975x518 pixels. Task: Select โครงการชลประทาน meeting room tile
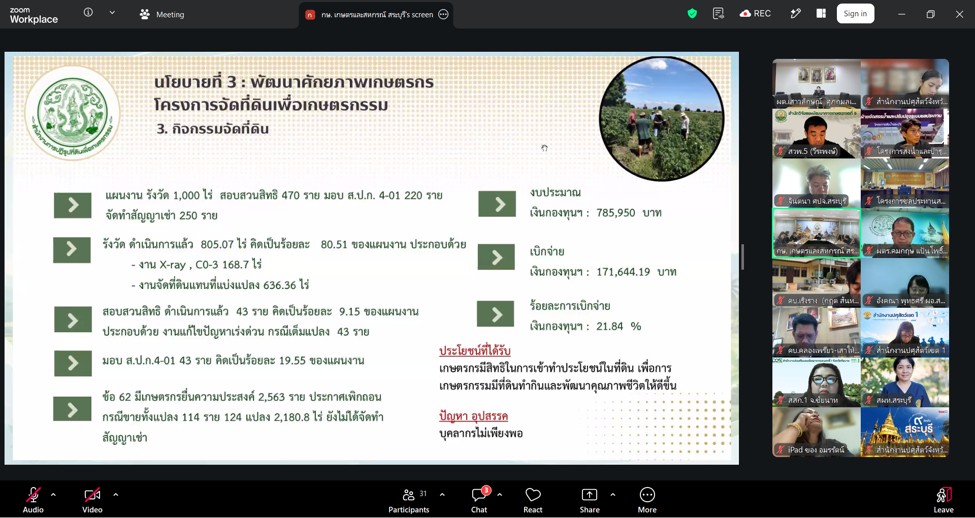[905, 183]
